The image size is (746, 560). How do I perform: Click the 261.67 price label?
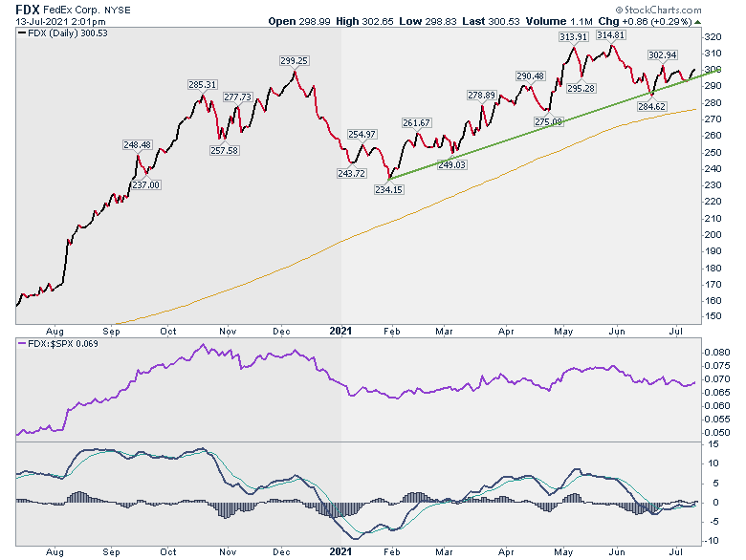click(x=416, y=122)
